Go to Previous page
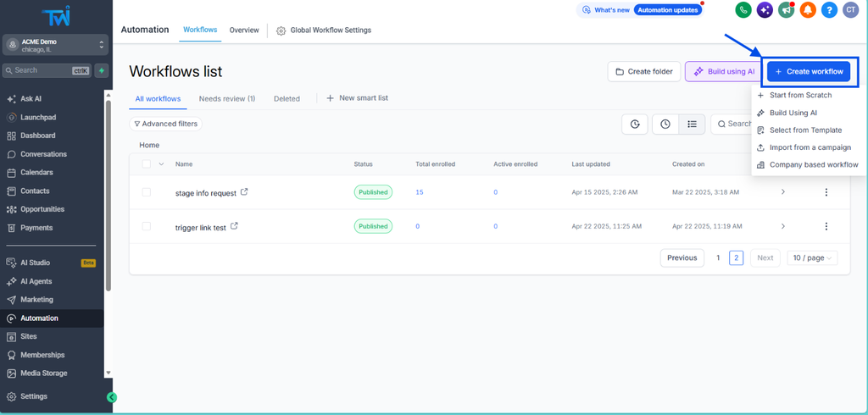Viewport: 868px width, 415px height. pyautogui.click(x=682, y=257)
